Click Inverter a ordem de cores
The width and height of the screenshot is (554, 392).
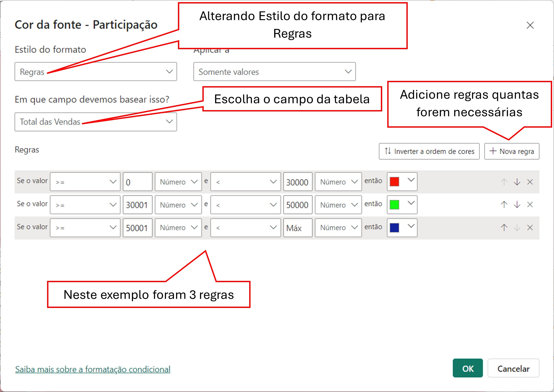point(429,151)
